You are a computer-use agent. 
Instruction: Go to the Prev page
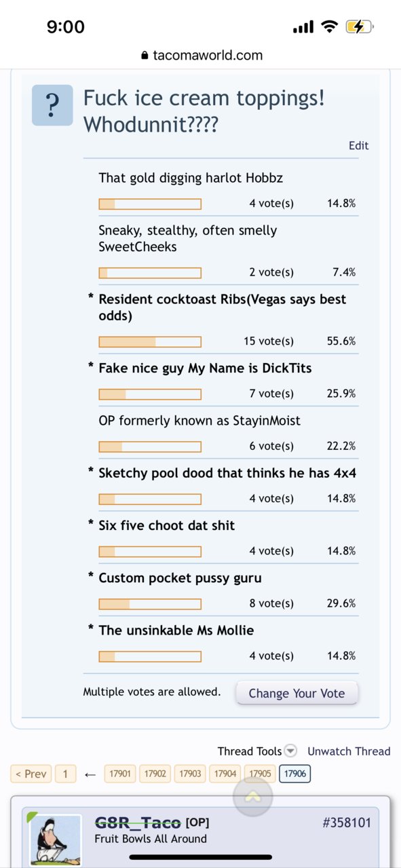click(31, 774)
